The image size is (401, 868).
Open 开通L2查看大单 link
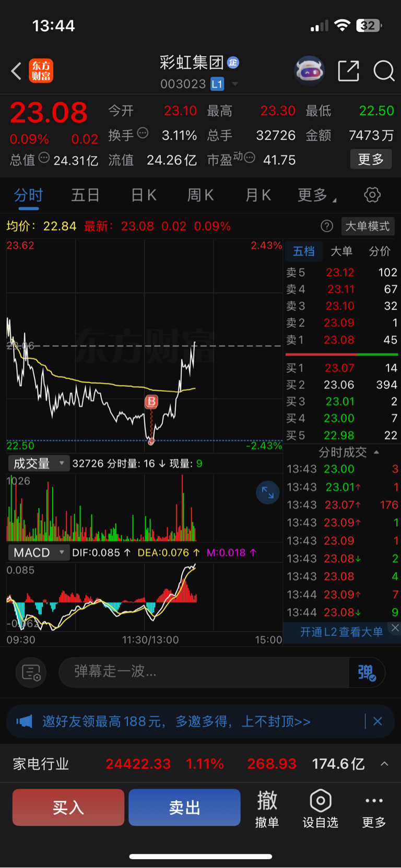click(341, 632)
